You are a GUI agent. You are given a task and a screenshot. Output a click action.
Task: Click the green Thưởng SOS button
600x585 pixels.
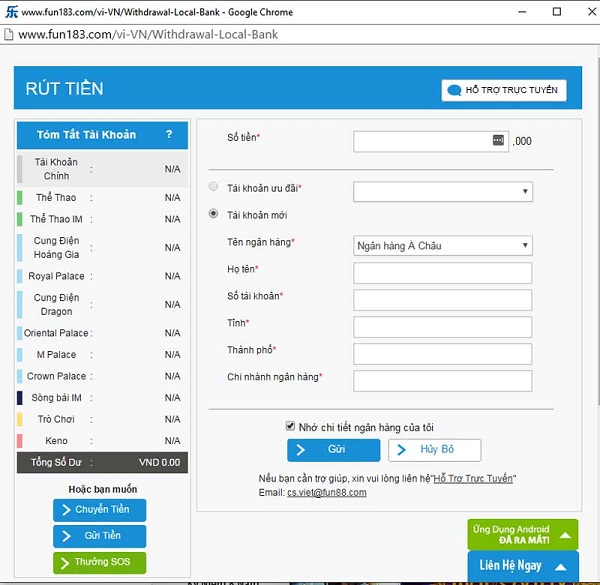coord(99,562)
